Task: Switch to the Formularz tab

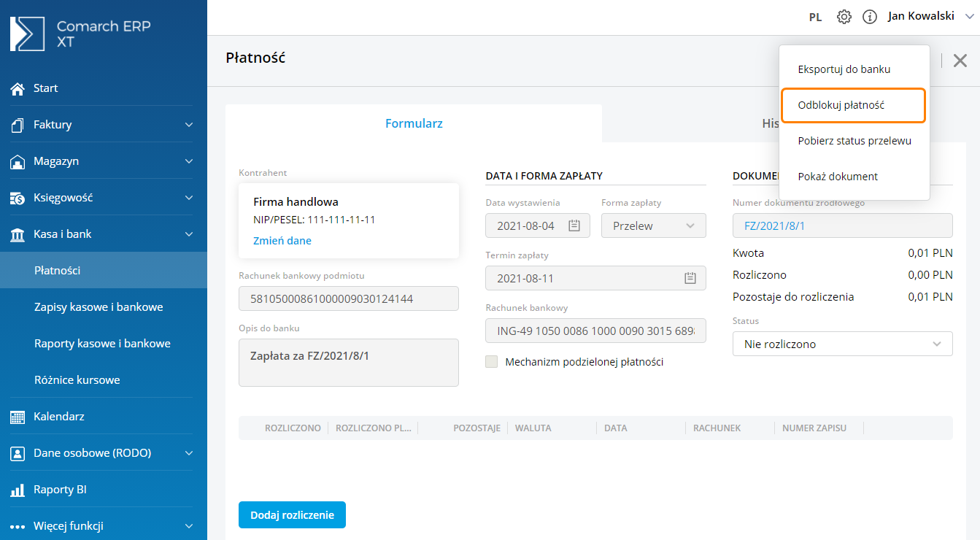Action: click(x=414, y=123)
